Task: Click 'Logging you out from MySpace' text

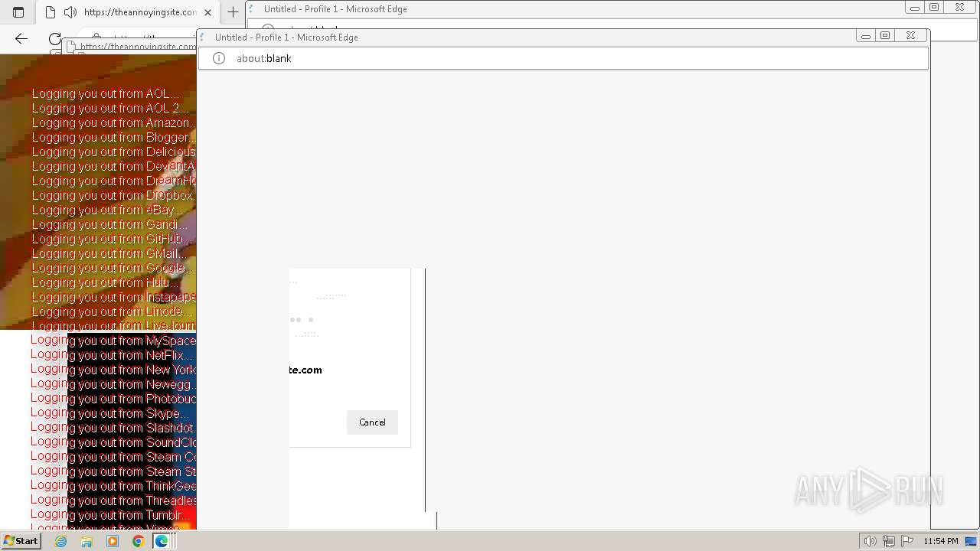Action: click(113, 341)
